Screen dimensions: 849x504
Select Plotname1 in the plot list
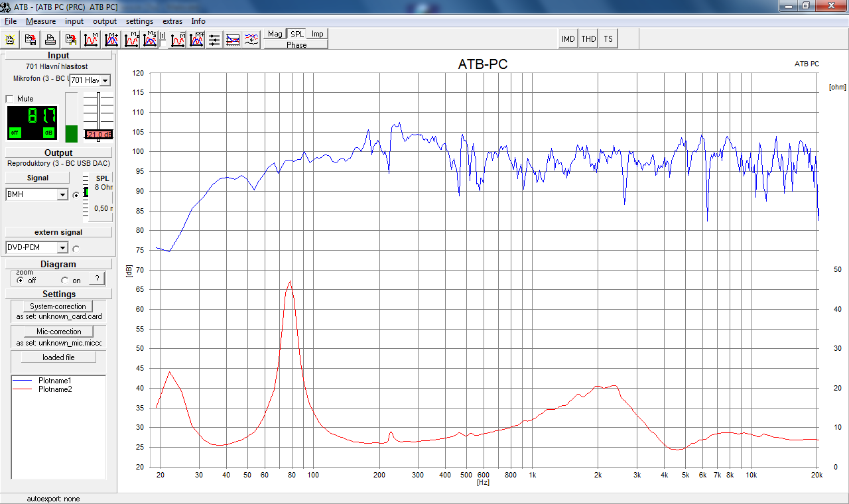[x=55, y=380]
